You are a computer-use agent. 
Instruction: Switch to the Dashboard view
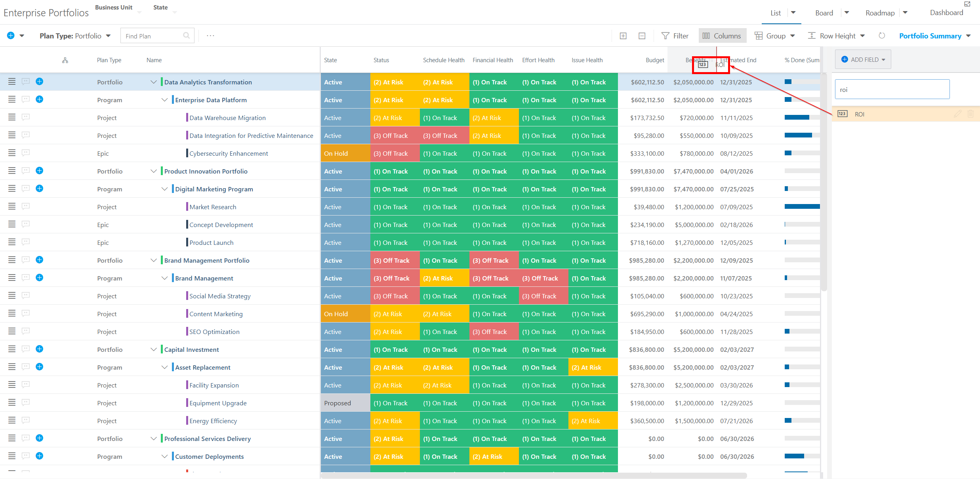tap(946, 13)
